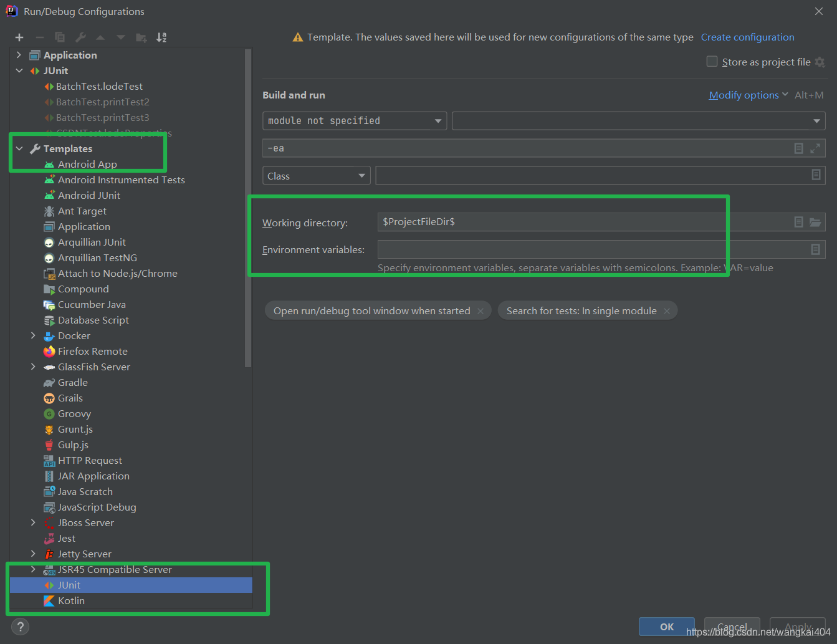Image resolution: width=837 pixels, height=644 pixels.
Task: Click the VM options expand-arrows icon
Action: (815, 148)
